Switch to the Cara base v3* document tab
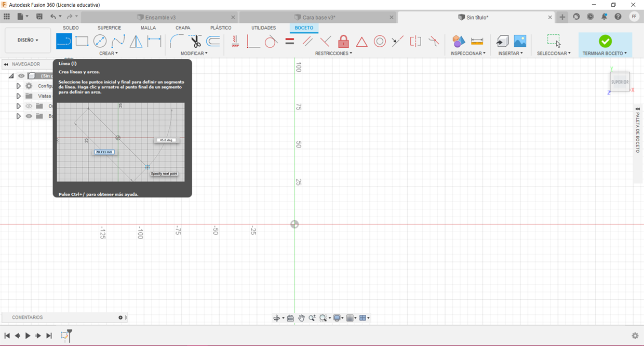 [x=317, y=17]
